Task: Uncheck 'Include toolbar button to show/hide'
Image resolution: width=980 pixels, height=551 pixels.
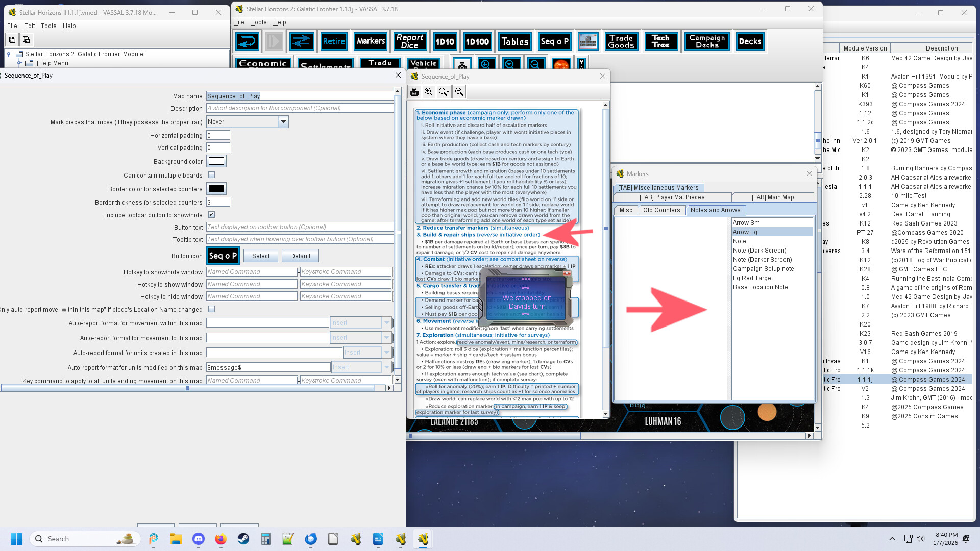Action: (x=212, y=215)
